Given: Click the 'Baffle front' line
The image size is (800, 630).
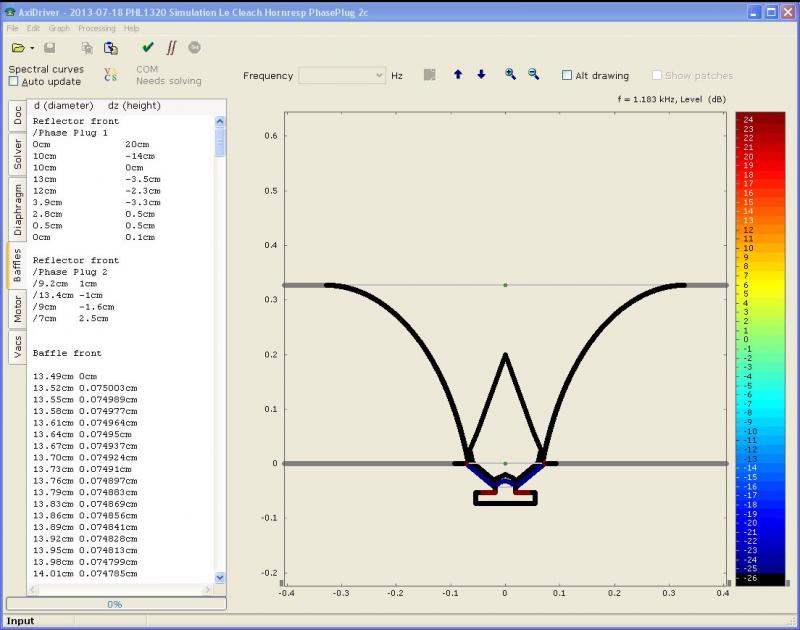Looking at the screenshot, I should pyautogui.click(x=67, y=353).
